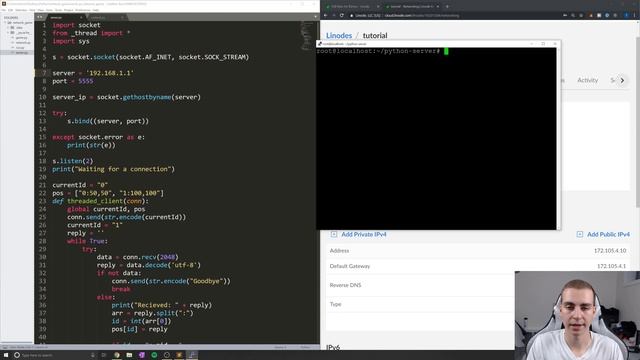This screenshot has width=640, height=360.
Task: Open the Chrome three-dot menu
Action: (x=634, y=16)
